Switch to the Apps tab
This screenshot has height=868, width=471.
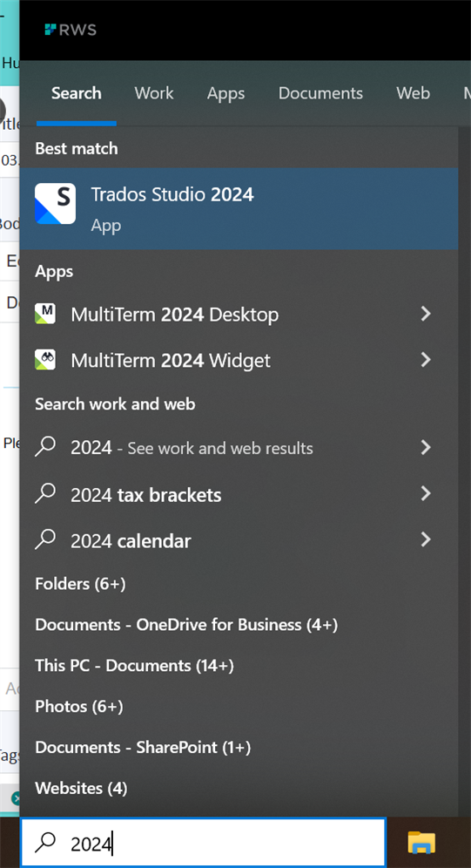point(225,93)
